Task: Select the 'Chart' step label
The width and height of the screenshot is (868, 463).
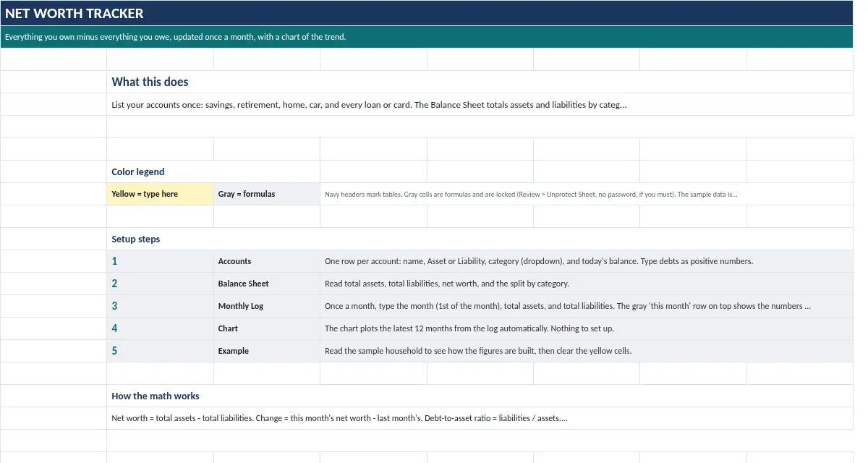Action: pos(267,328)
